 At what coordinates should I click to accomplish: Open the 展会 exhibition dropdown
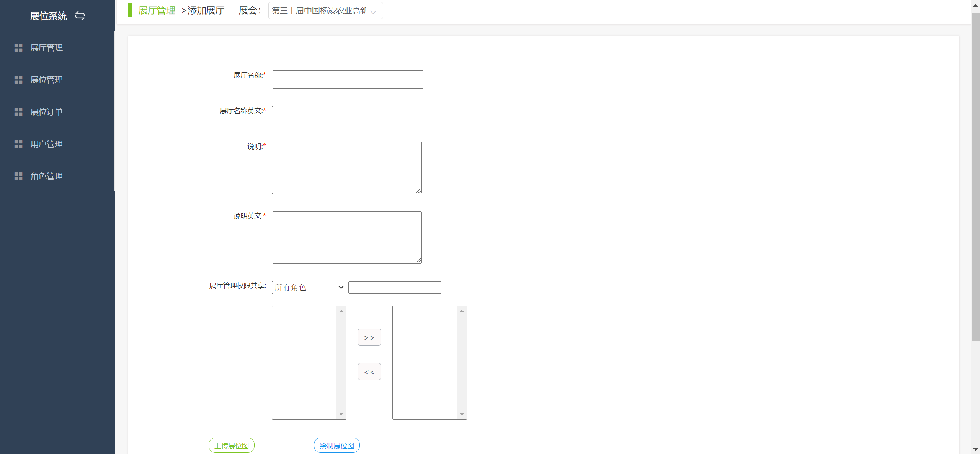pyautogui.click(x=325, y=11)
